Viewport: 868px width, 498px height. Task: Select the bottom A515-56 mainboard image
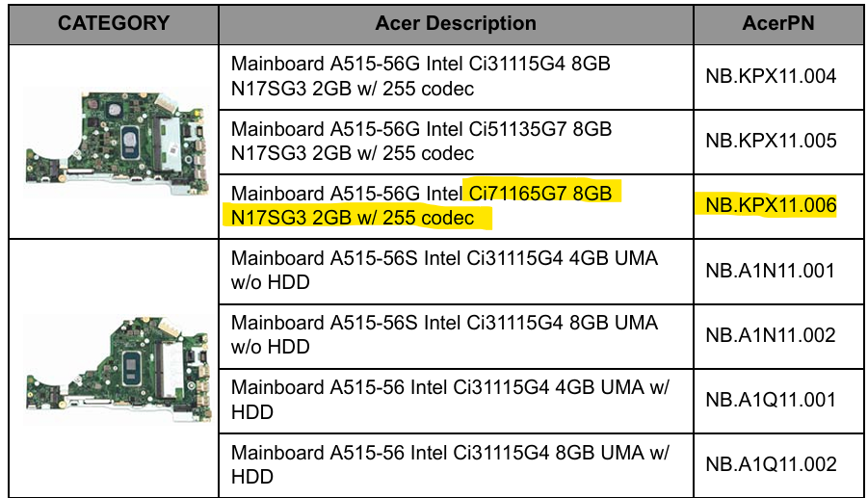(x=115, y=370)
